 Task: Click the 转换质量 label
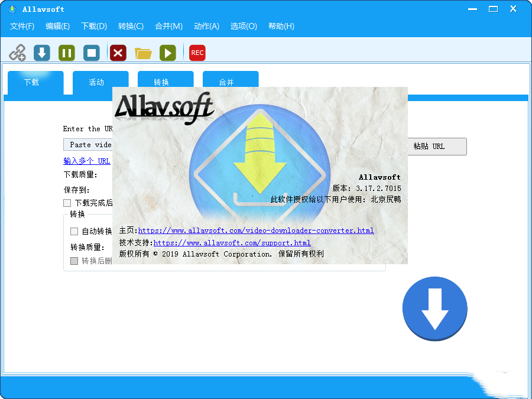(x=87, y=247)
